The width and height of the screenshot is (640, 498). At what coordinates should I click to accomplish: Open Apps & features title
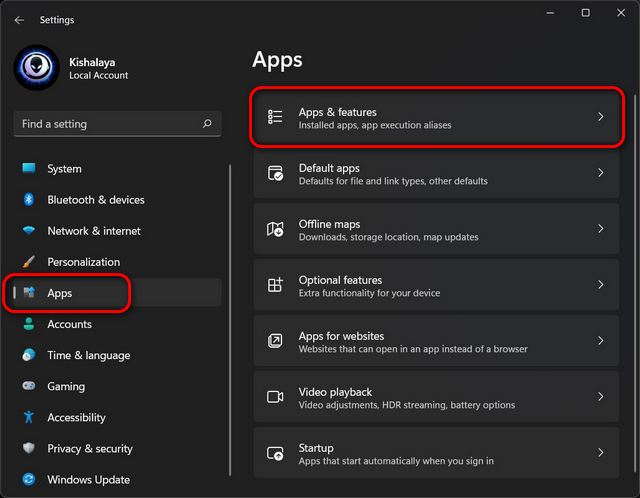(x=338, y=112)
